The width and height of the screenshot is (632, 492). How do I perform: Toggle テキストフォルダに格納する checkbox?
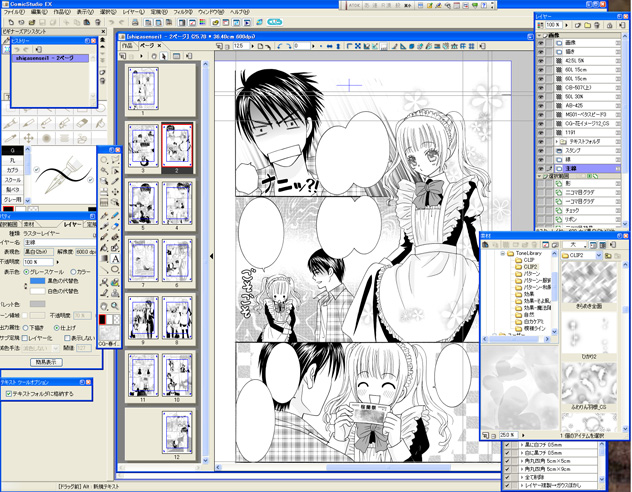pos(8,394)
